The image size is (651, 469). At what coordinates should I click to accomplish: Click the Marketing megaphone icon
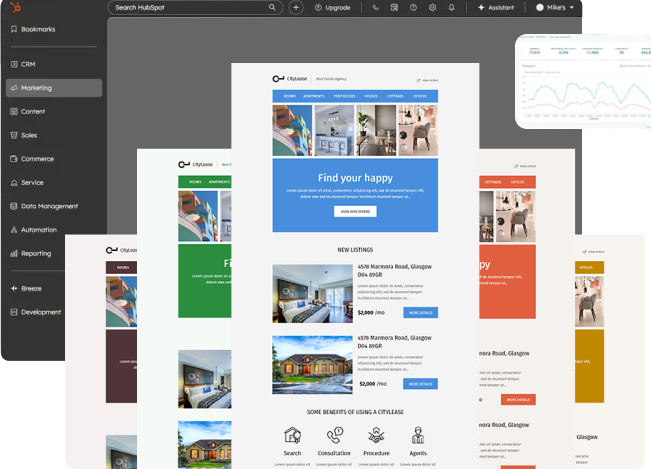(x=14, y=88)
